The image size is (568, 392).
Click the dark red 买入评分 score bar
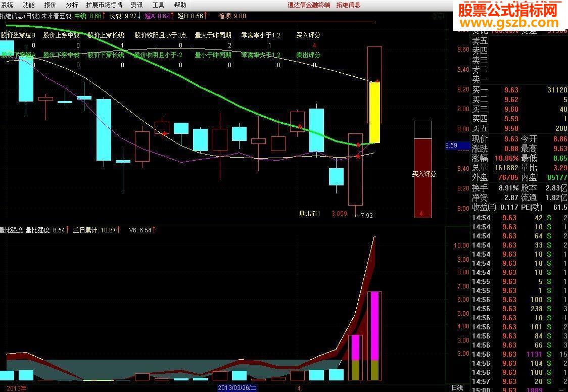423,178
